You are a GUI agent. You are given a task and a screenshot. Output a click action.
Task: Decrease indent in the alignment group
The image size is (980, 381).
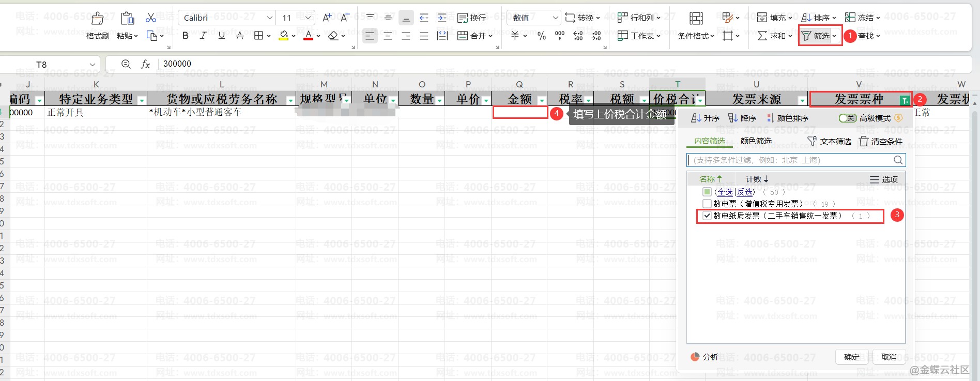(x=424, y=18)
